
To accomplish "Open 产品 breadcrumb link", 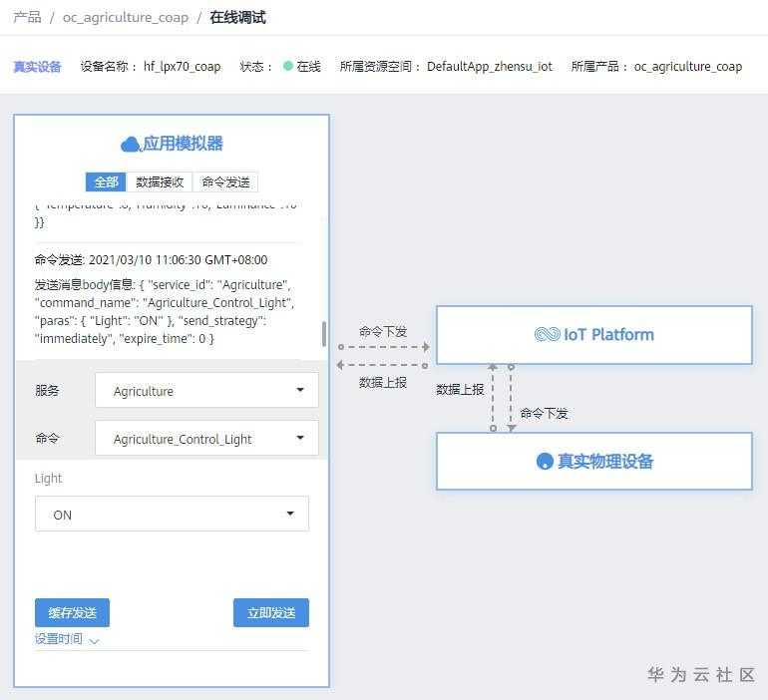I will 28,18.
